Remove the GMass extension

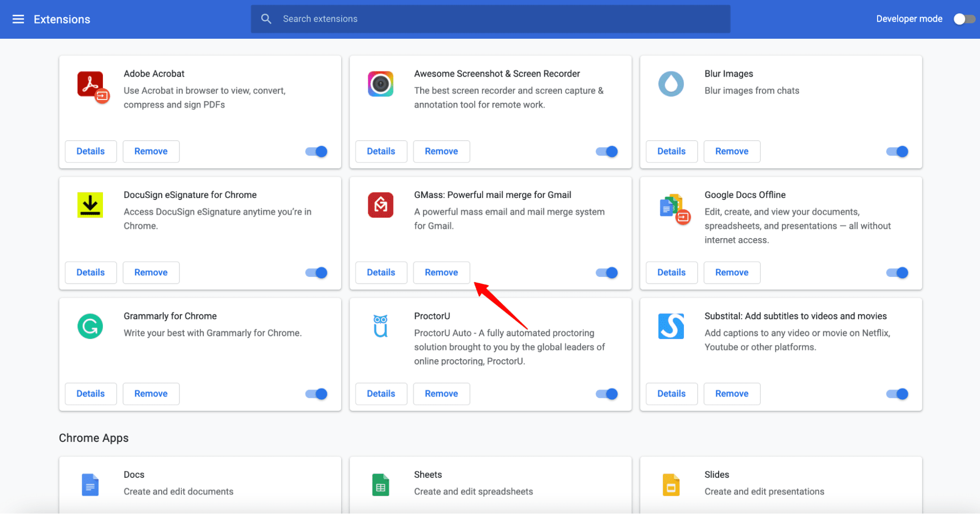441,273
